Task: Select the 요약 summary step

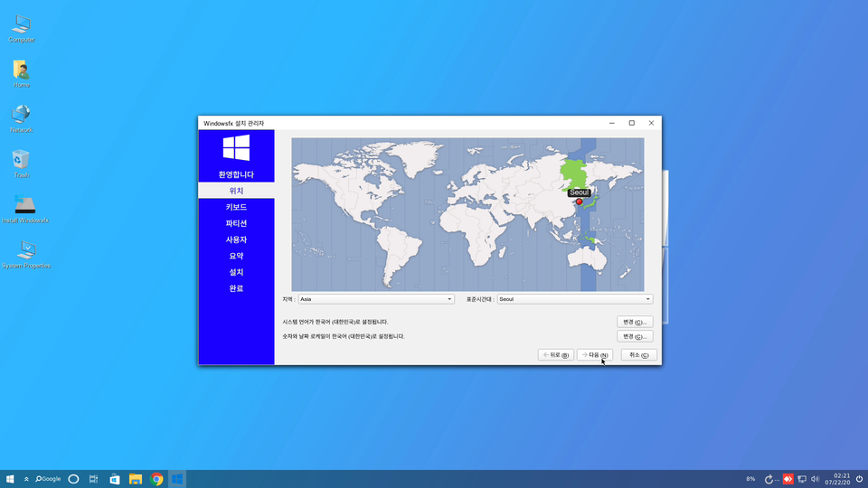Action: tap(236, 256)
